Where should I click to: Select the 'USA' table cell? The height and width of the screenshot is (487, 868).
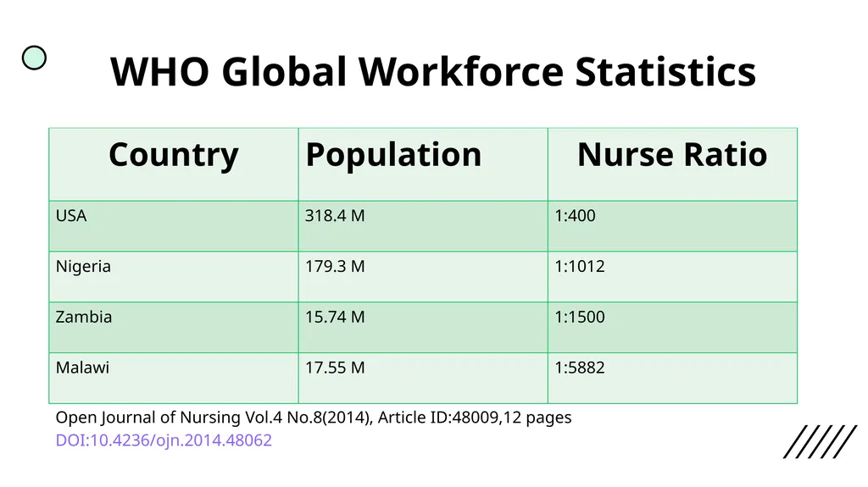(174, 226)
